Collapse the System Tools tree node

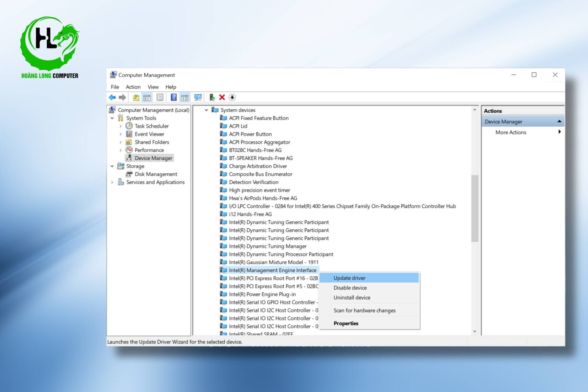click(112, 118)
